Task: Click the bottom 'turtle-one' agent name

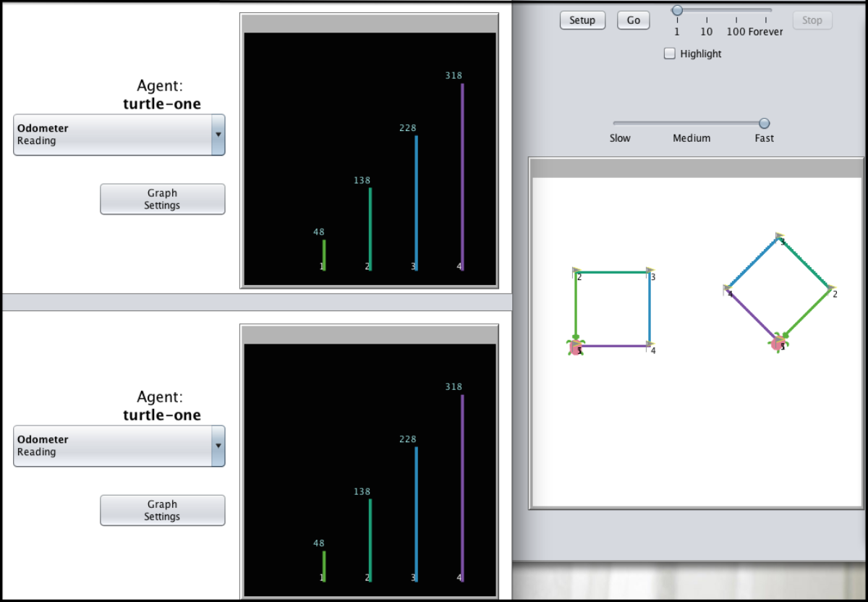Action: click(x=162, y=415)
